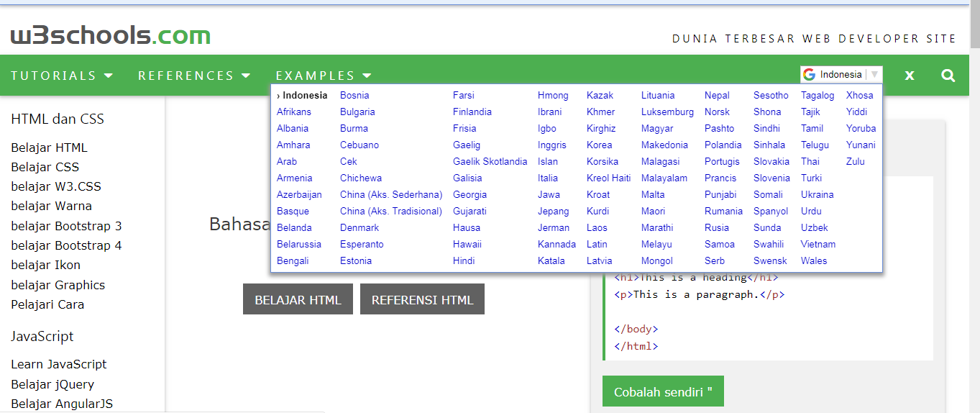Viewport: 980px width, 413px height.
Task: Open belajar Warna sidebar link
Action: point(51,206)
